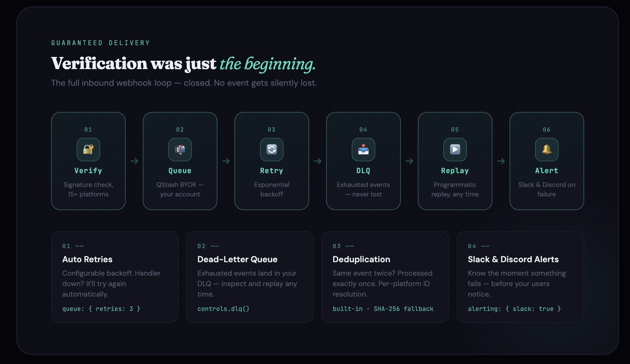Image resolution: width=630 pixels, height=364 pixels.
Task: Click the controls.dlq() code snippet
Action: click(223, 309)
